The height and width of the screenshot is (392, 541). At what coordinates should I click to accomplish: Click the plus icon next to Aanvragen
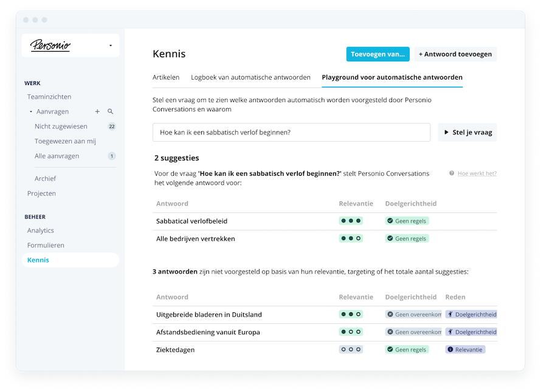click(x=97, y=112)
